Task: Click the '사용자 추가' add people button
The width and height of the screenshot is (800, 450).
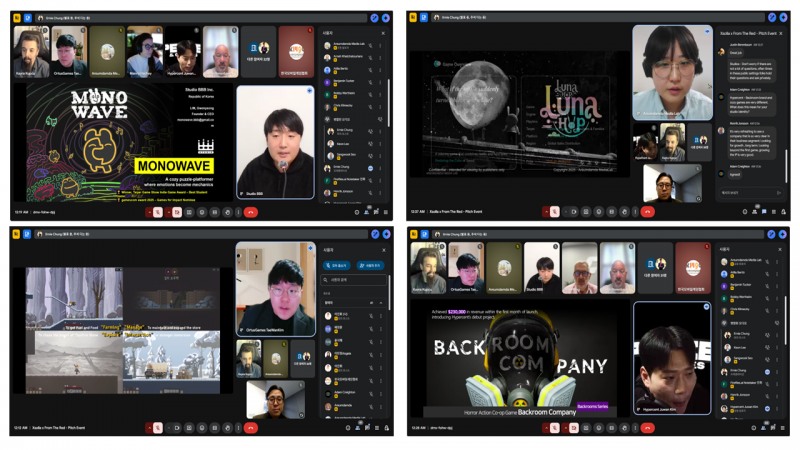Action: pyautogui.click(x=371, y=266)
